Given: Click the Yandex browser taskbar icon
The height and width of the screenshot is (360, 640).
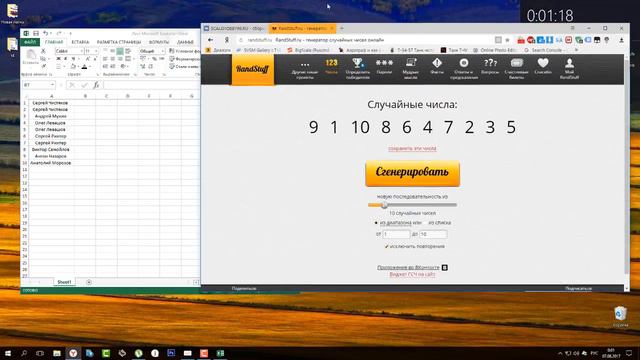Looking at the screenshot, I should [73, 353].
